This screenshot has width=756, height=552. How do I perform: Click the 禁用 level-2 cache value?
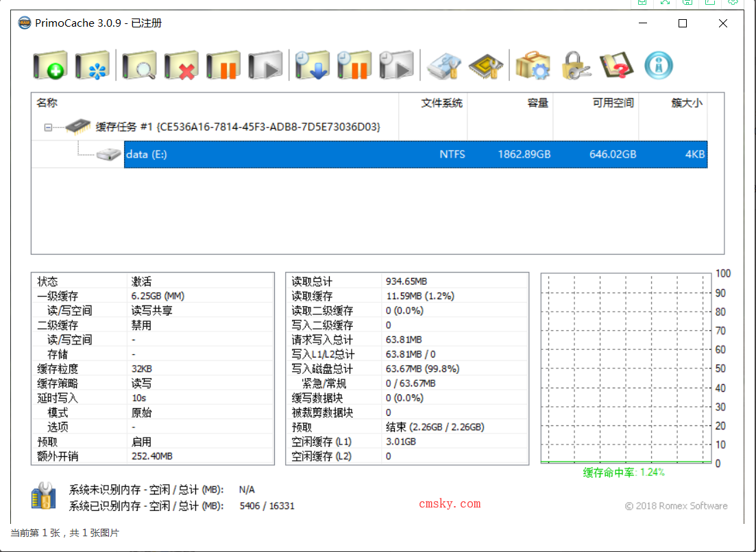tap(141, 325)
